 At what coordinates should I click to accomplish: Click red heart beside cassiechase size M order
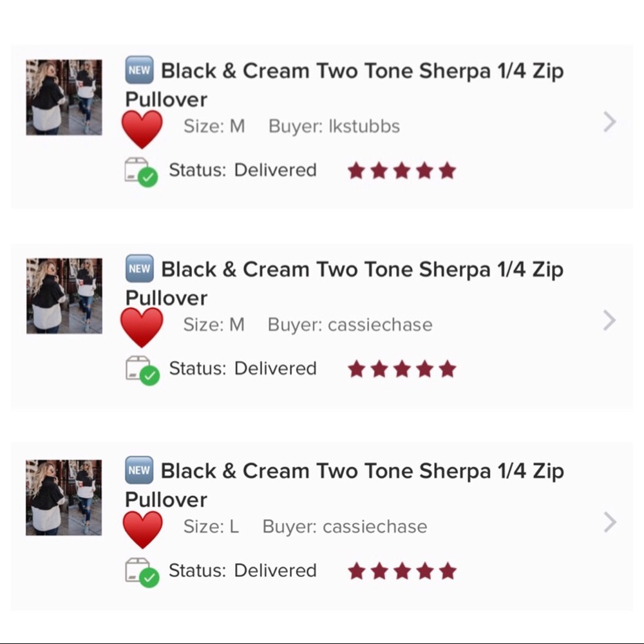(x=142, y=327)
